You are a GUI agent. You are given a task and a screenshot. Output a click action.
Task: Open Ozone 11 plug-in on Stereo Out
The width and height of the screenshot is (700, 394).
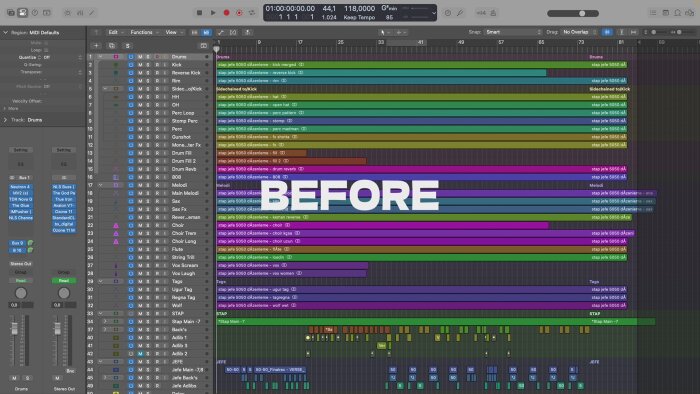64,212
